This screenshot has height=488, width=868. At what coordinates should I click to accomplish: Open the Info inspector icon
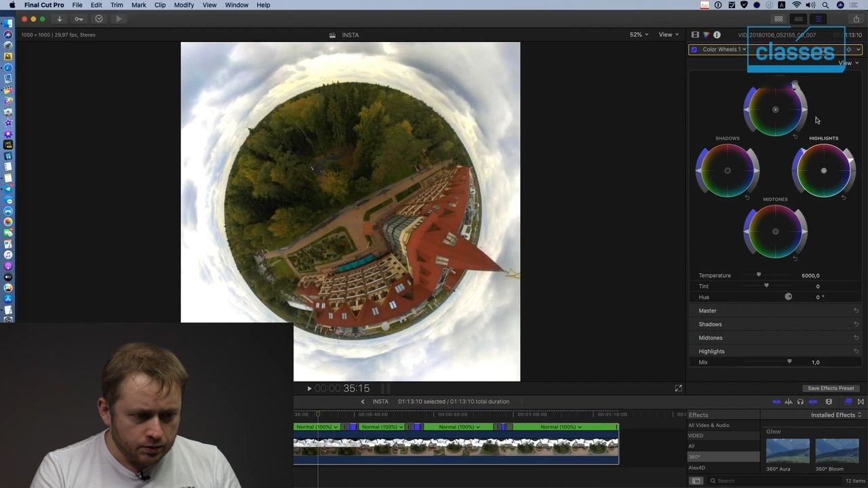pos(717,35)
